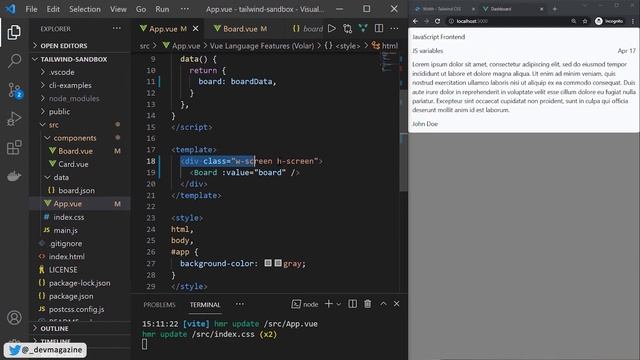Open main.js in the file tree
This screenshot has height=360, width=640.
(65, 230)
